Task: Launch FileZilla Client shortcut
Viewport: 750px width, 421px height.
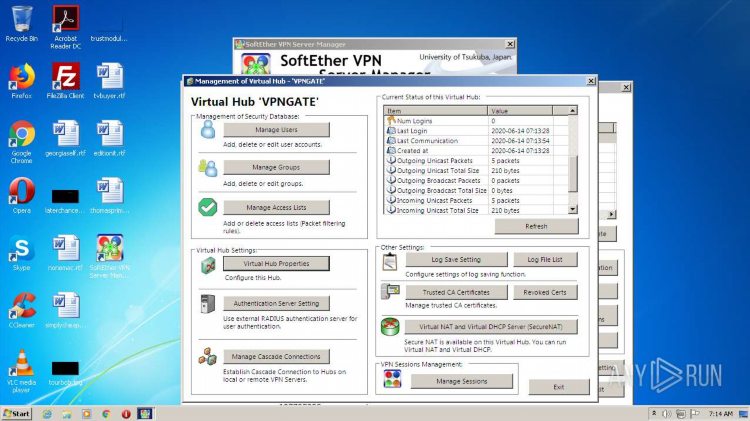Action: point(66,80)
